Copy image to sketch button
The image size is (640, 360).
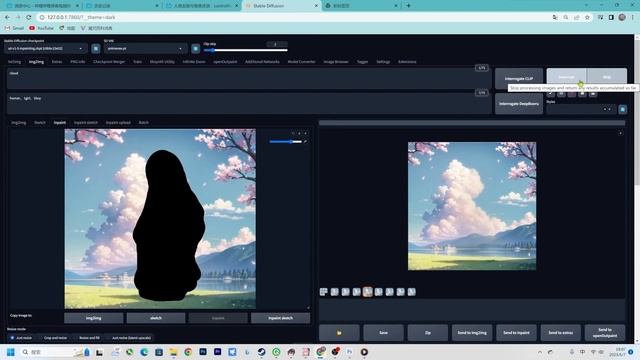point(156,318)
